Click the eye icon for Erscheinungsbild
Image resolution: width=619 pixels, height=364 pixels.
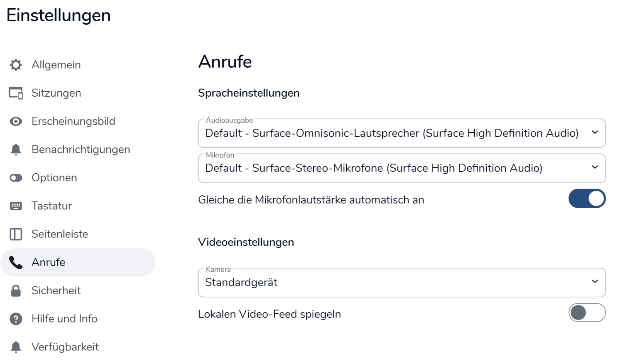(16, 121)
